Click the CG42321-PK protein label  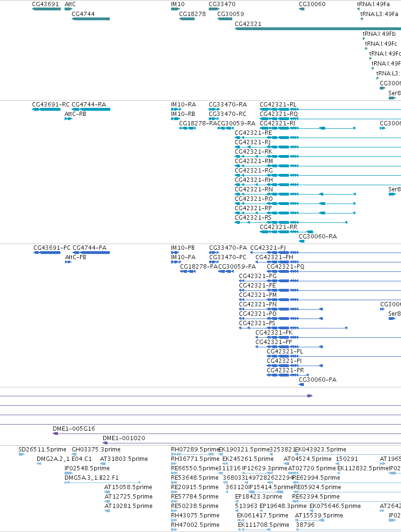274,333
